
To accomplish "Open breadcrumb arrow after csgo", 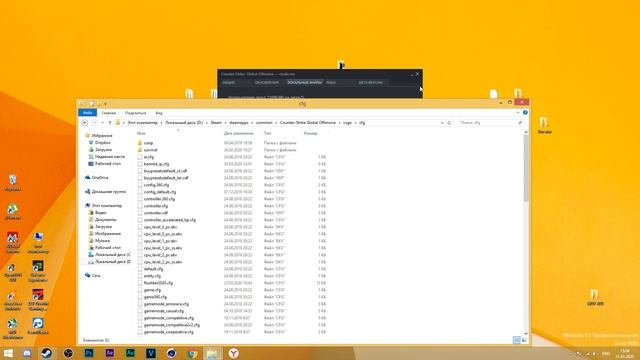I will [x=355, y=123].
